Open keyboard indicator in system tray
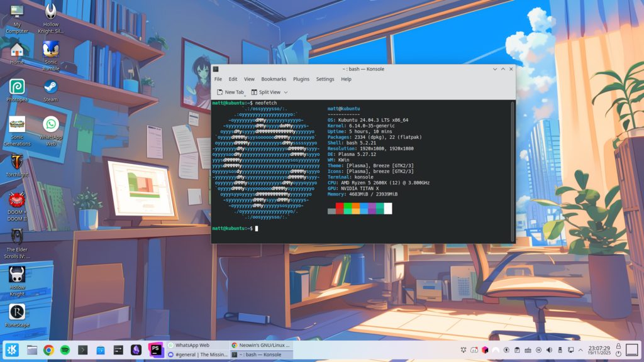 pos(528,350)
